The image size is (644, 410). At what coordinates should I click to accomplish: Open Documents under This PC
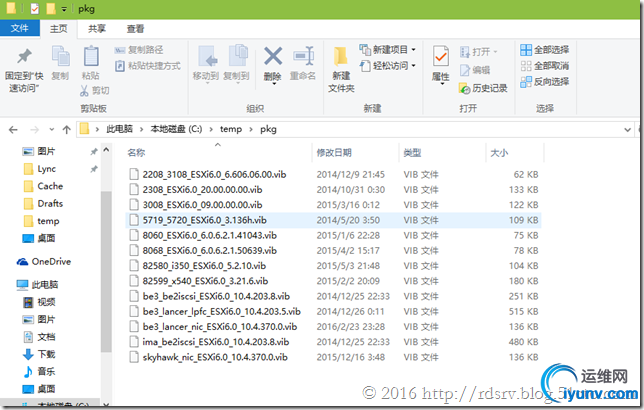[39, 337]
